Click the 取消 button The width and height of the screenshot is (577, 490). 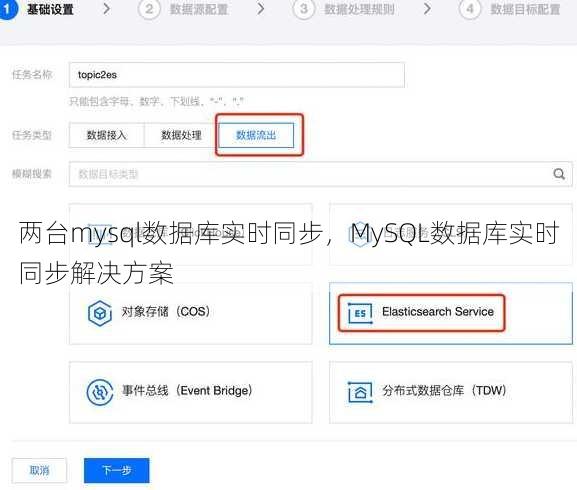pyautogui.click(x=39, y=470)
